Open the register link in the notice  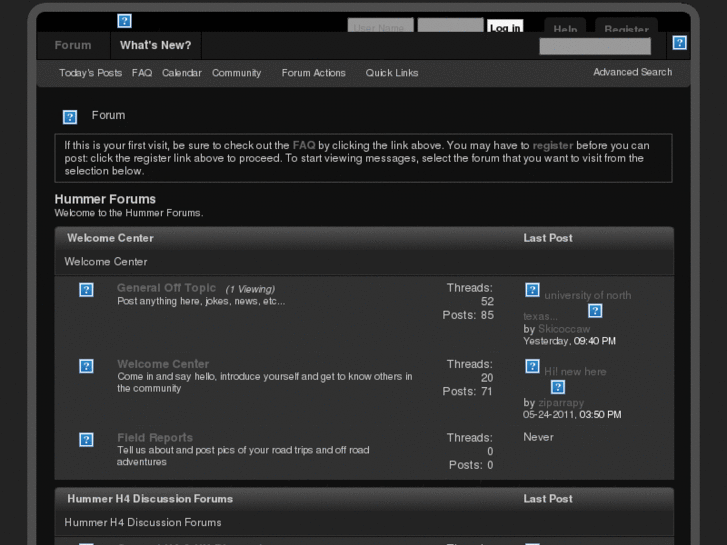553,146
